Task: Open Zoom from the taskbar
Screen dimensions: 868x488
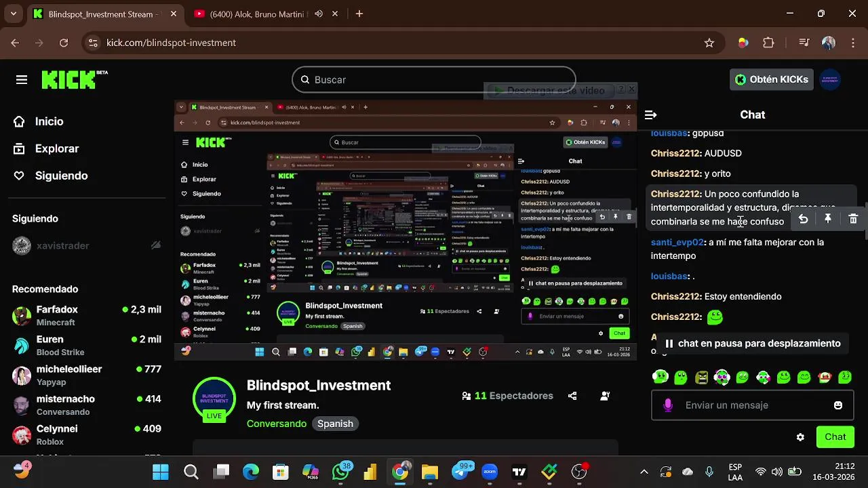Action: [x=490, y=472]
